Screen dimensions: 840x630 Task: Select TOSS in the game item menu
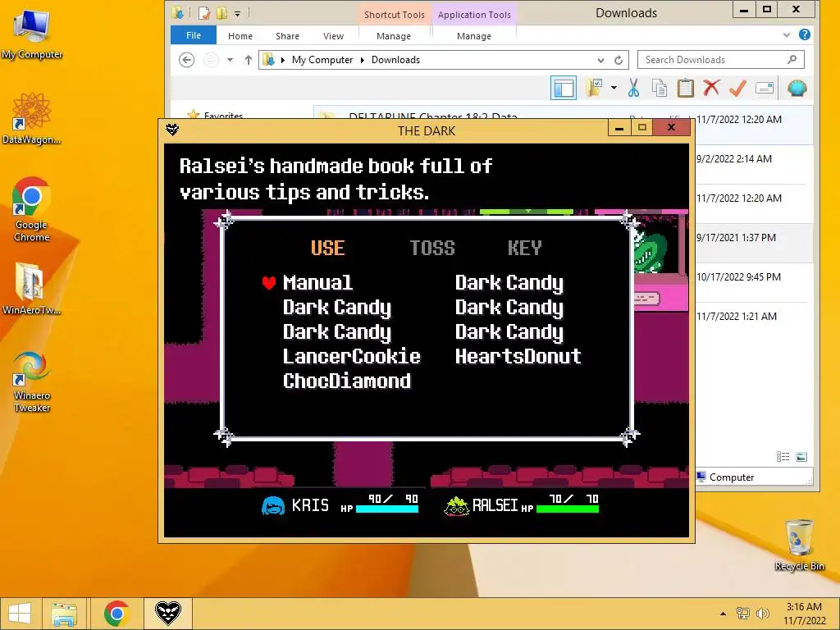(x=432, y=248)
